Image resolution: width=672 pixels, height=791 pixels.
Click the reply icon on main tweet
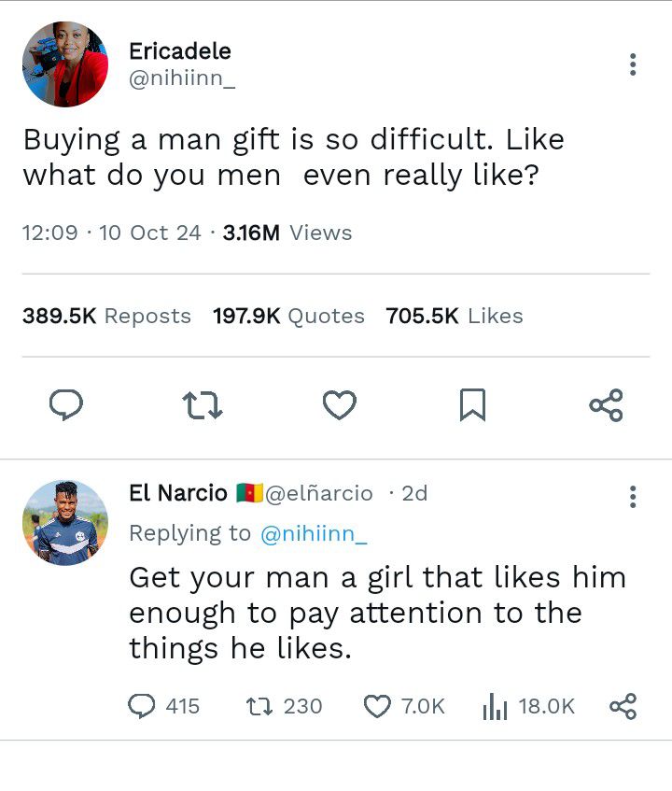[66, 404]
